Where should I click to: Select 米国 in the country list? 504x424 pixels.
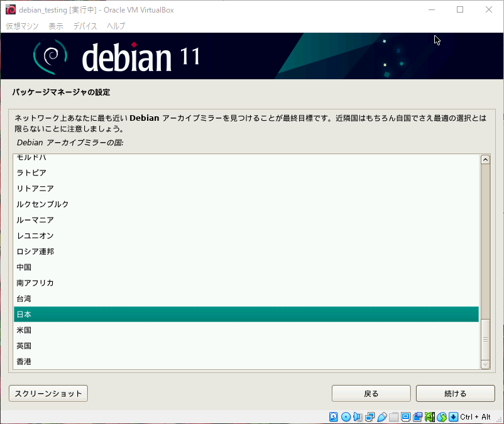coord(246,330)
